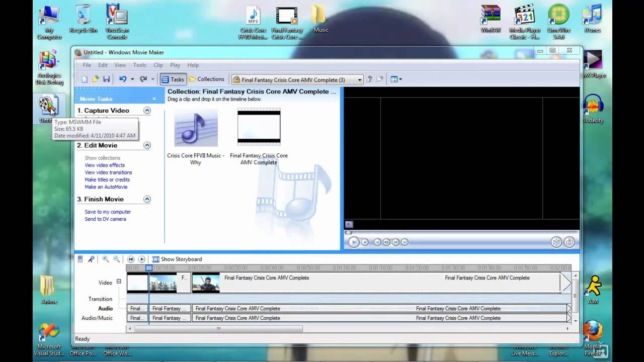Select the Zack thumbnail video clip on the timeline
The width and height of the screenshot is (644, 362).
coord(206,283)
